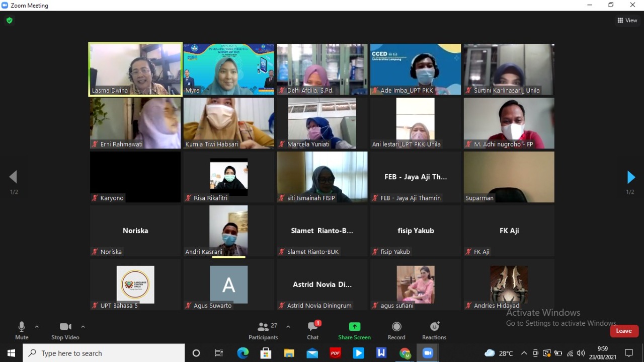
Task: Expand video options arrow beside Stop Video
Action: tap(83, 327)
